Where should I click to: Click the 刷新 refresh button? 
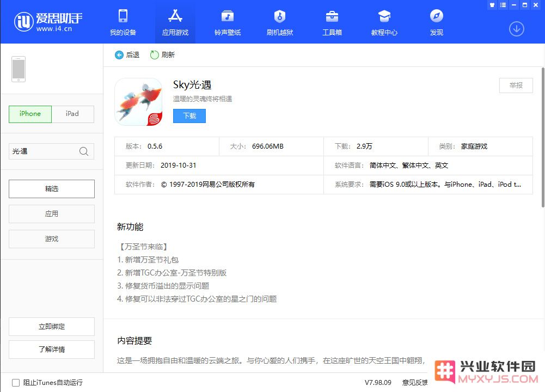click(x=162, y=55)
